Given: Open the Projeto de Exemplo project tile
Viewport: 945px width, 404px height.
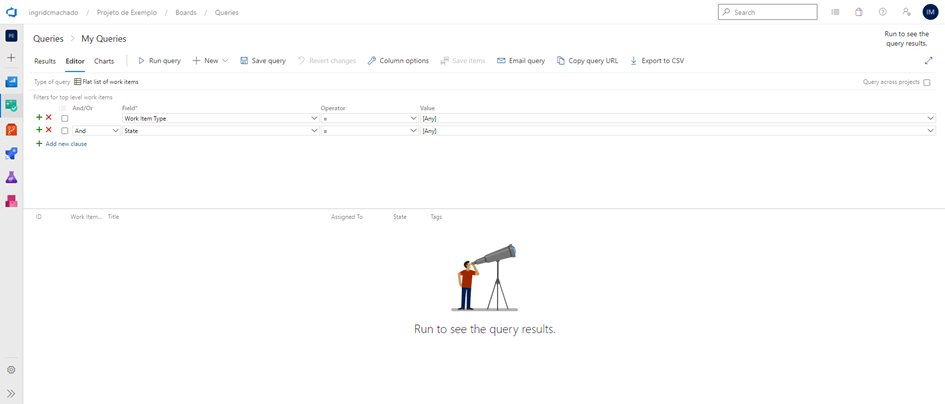Looking at the screenshot, I should (x=11, y=36).
